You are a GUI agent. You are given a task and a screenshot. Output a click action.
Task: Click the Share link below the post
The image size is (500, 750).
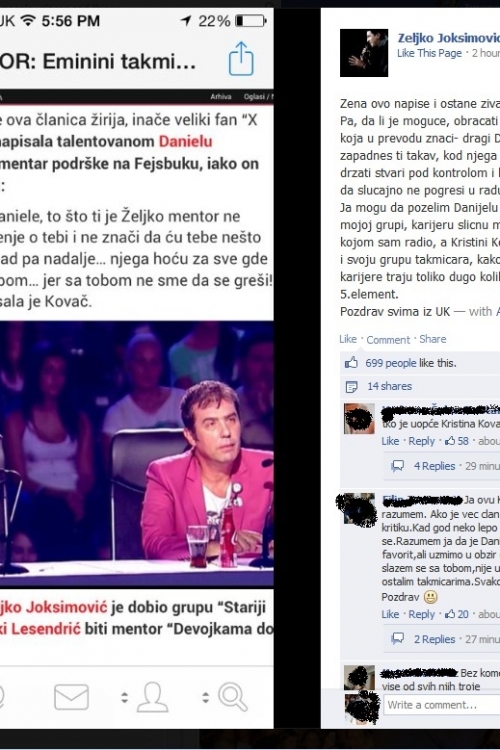433,339
